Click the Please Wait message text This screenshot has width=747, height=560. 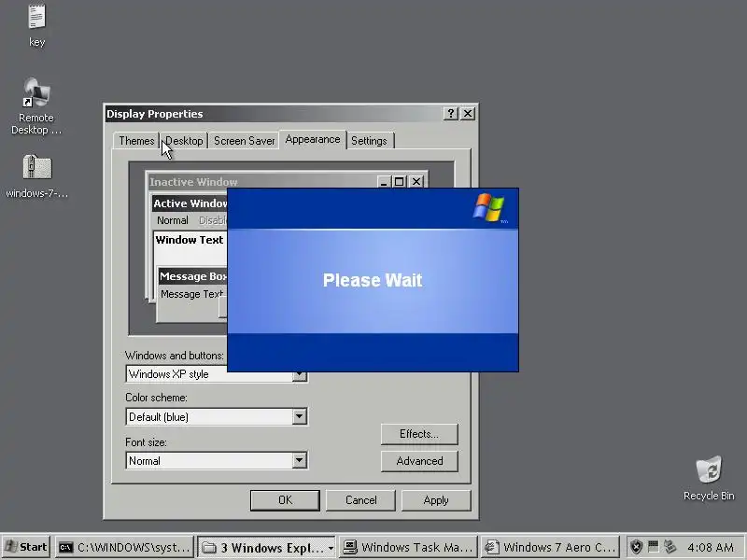point(373,280)
